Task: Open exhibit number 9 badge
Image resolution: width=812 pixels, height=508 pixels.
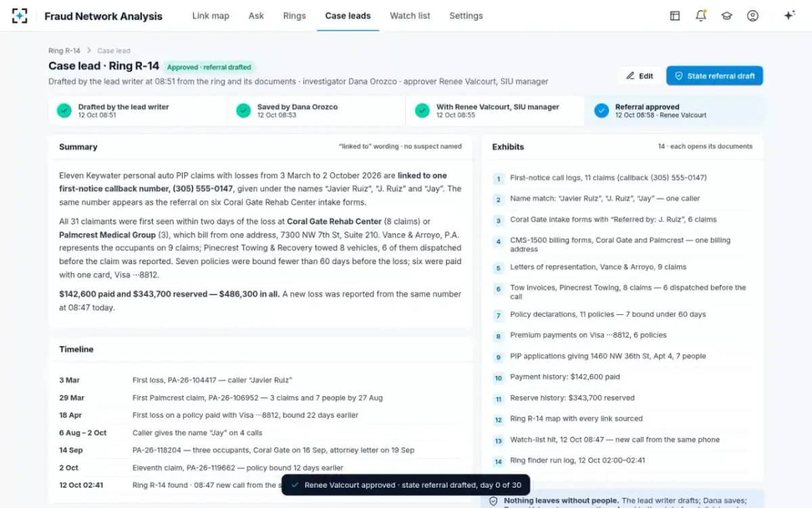Action: [x=499, y=358]
